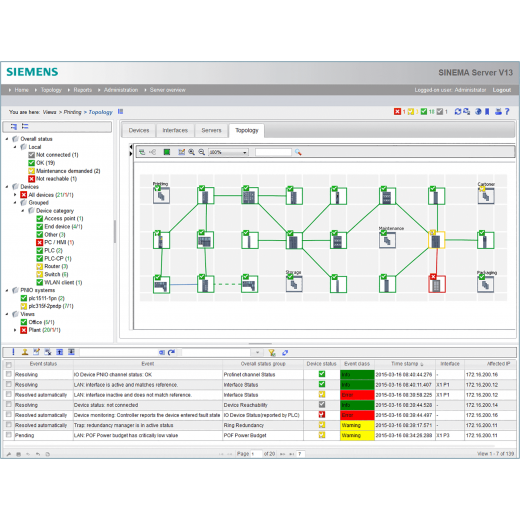Image resolution: width=520 pixels, height=520 pixels.
Task: Tick the select-all checkbox in events table header
Action: click(9, 365)
